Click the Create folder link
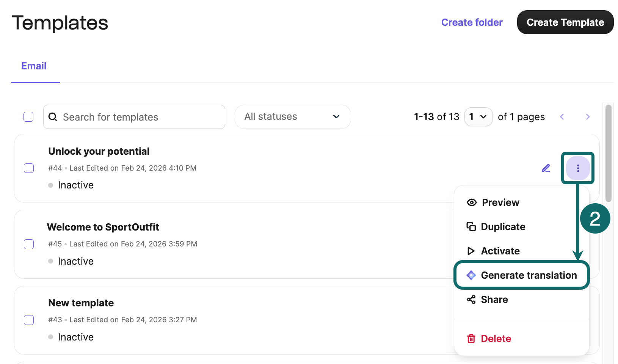Viewport: 618px width, 364px height. pos(472,22)
